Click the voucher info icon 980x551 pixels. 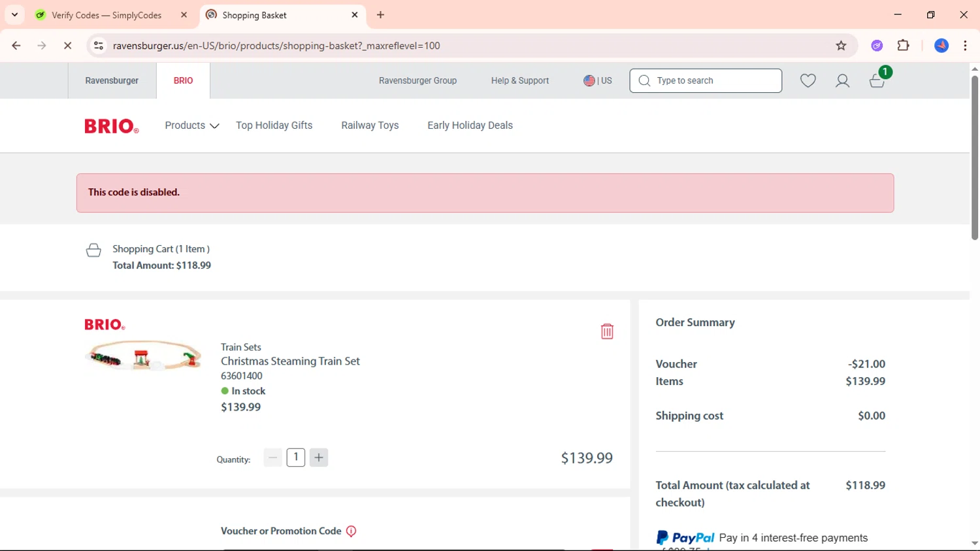pyautogui.click(x=351, y=531)
